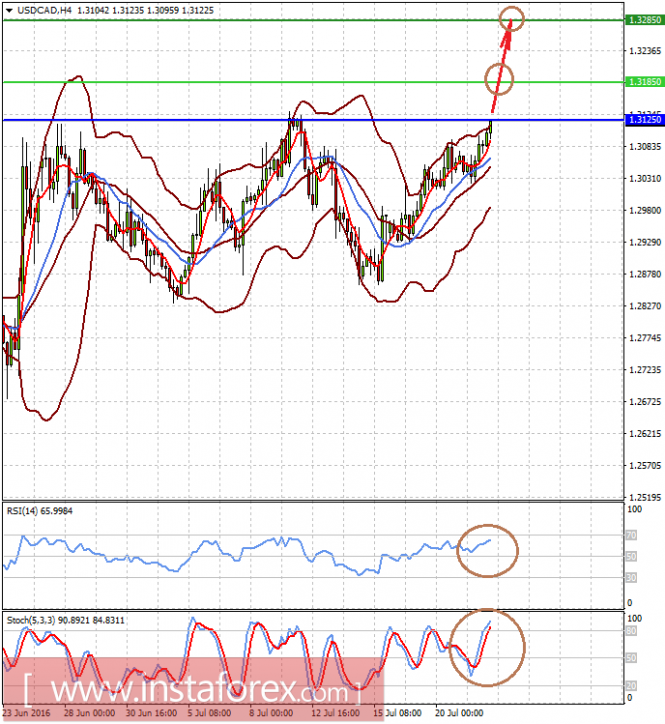The width and height of the screenshot is (665, 724).
Task: Click the 28 Jun 00:00 time axis marker
Action: [89, 713]
